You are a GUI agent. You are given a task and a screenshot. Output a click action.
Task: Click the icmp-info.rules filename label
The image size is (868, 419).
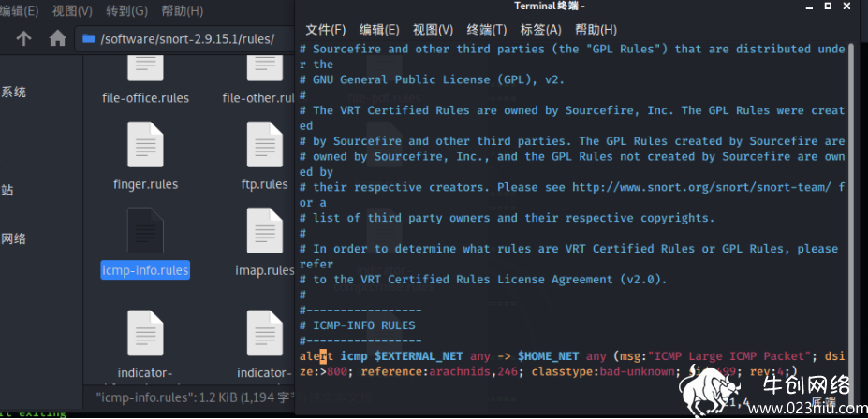point(145,270)
